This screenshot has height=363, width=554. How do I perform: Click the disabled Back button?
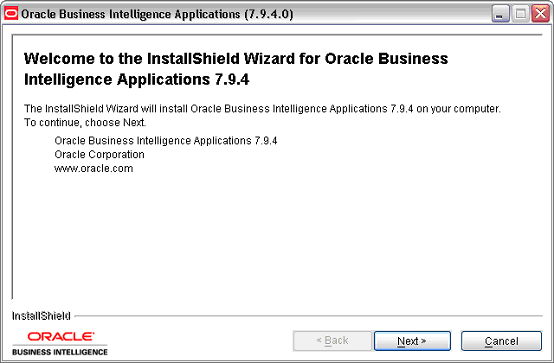tap(332, 341)
